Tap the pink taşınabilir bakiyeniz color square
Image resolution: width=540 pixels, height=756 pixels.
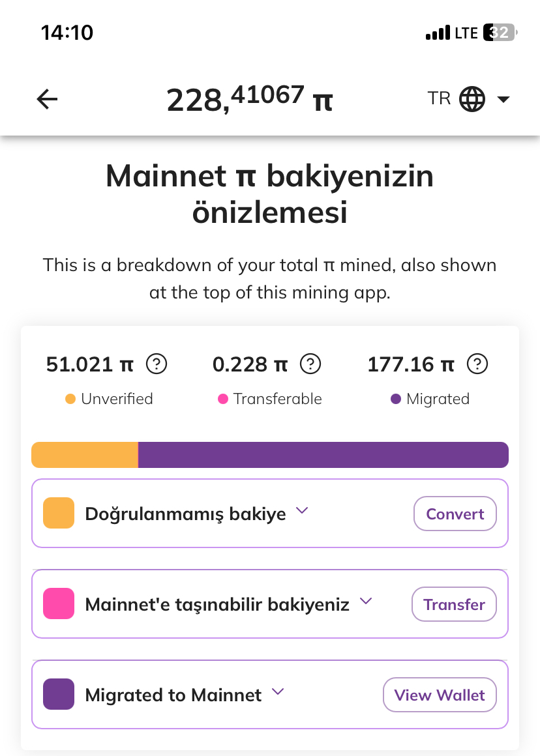coord(59,603)
